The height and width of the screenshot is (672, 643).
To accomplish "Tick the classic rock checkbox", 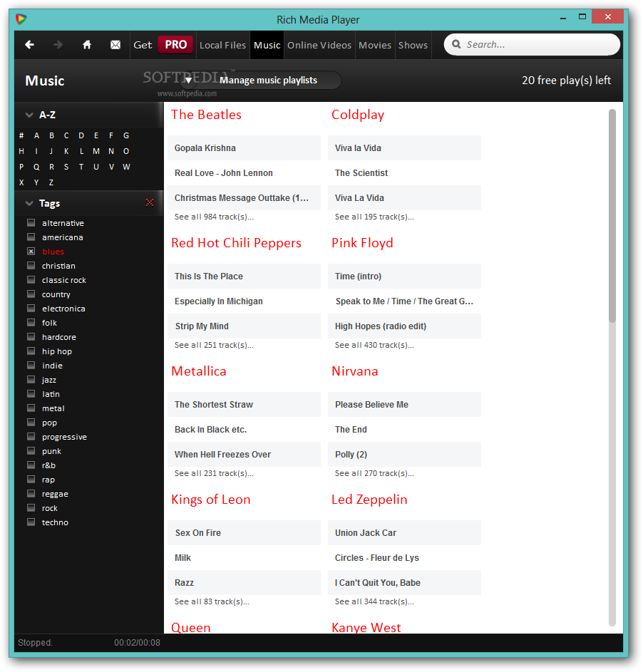I will [x=31, y=280].
